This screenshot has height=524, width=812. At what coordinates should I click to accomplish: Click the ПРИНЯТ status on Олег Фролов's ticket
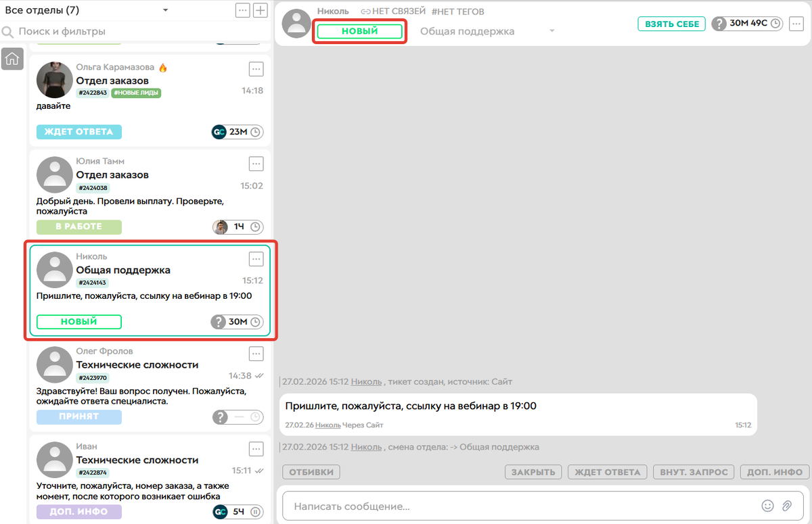click(x=79, y=417)
